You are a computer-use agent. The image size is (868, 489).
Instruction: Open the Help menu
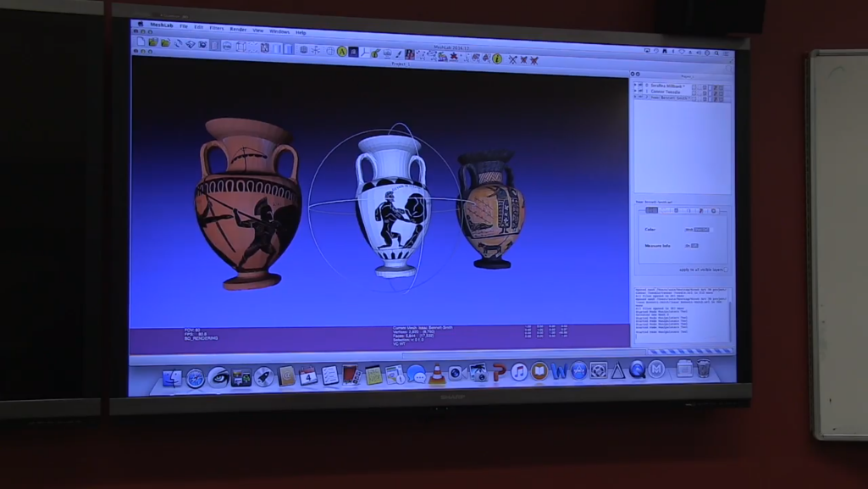(301, 32)
